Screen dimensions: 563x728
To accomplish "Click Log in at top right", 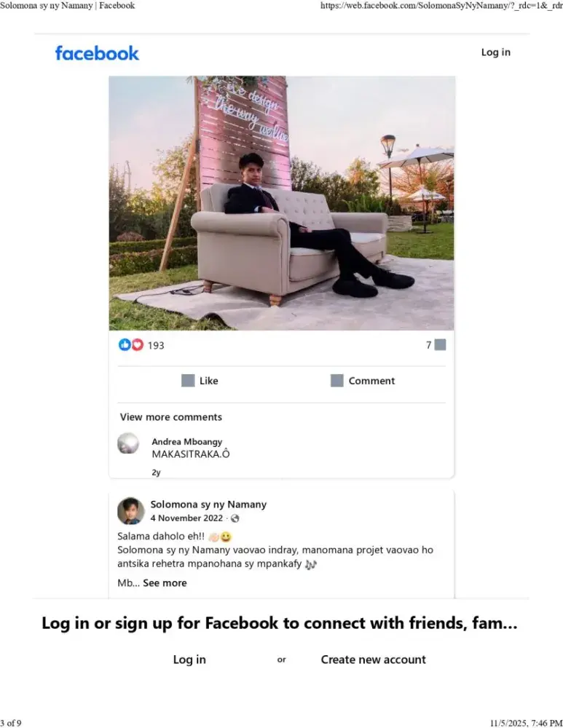I will coord(496,52).
